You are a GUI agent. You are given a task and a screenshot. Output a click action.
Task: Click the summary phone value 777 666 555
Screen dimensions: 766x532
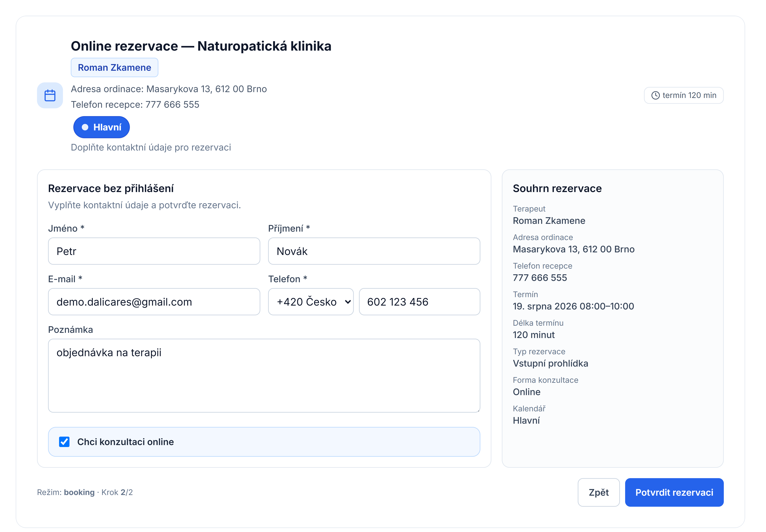pos(540,278)
